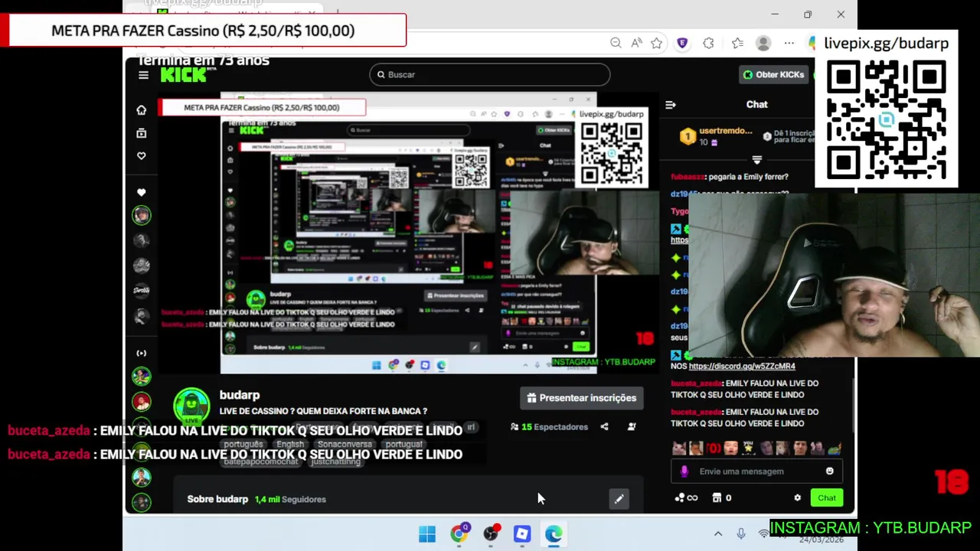Open the Home sidebar icon
Viewport: 980px width, 551px height.
[x=141, y=110]
